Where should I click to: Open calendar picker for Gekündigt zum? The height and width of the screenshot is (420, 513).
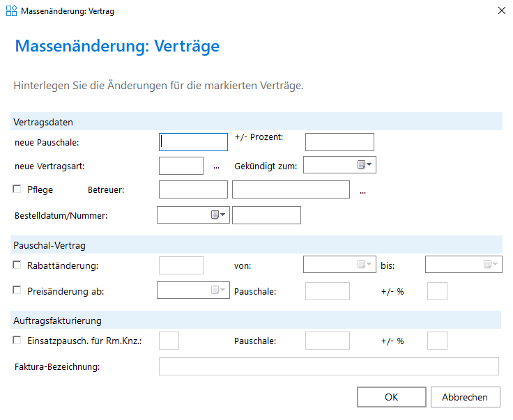click(361, 164)
